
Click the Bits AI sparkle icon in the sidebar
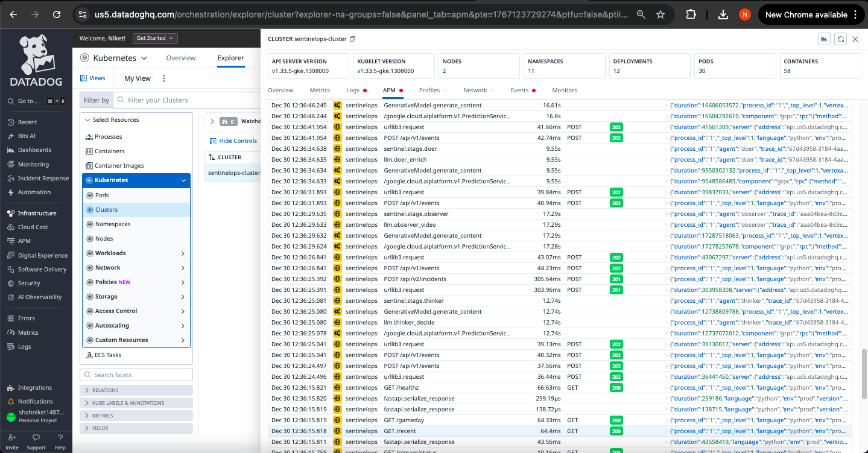[11, 136]
